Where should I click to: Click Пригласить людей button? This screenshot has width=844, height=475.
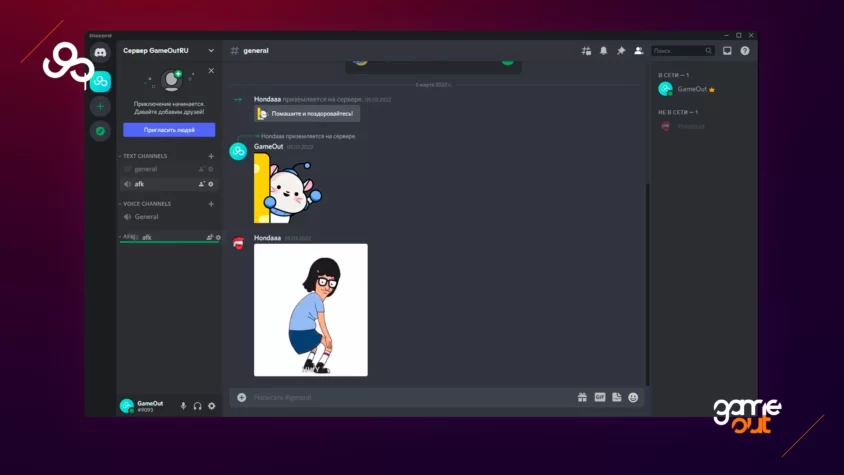click(169, 130)
